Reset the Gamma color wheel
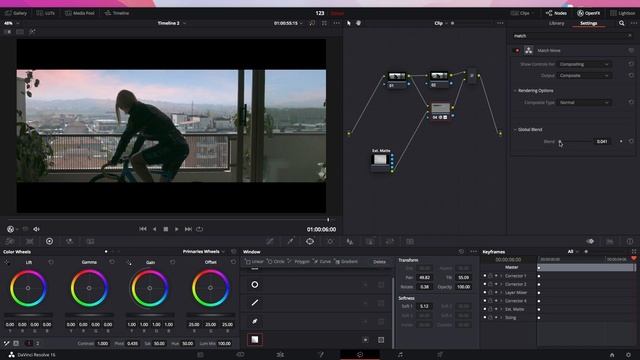This screenshot has height=360, width=640. click(112, 262)
